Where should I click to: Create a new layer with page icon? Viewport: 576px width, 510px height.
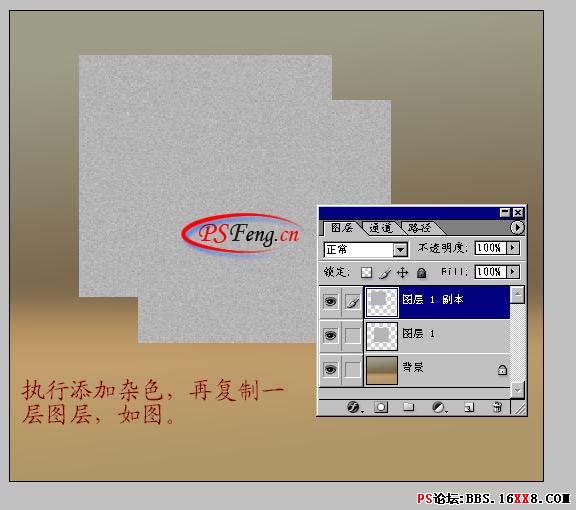(469, 407)
